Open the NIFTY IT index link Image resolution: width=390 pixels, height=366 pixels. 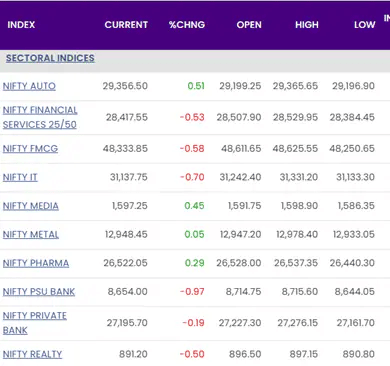point(20,177)
